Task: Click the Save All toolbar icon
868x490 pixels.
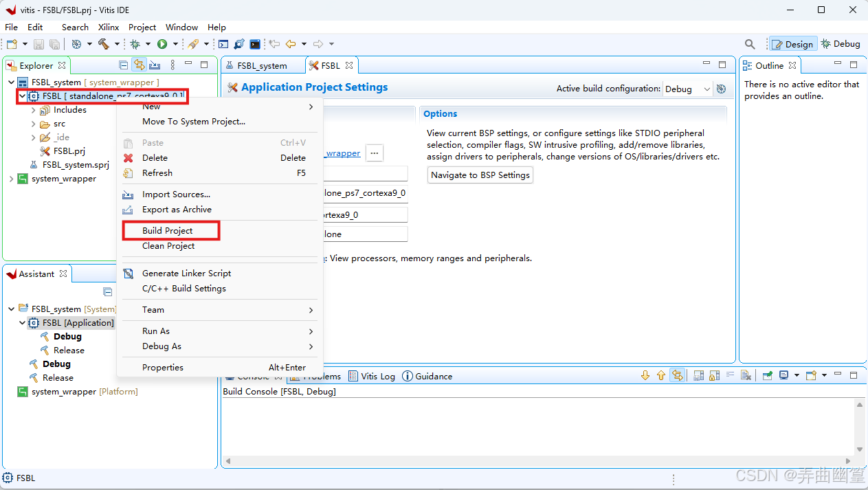Action: [x=54, y=44]
